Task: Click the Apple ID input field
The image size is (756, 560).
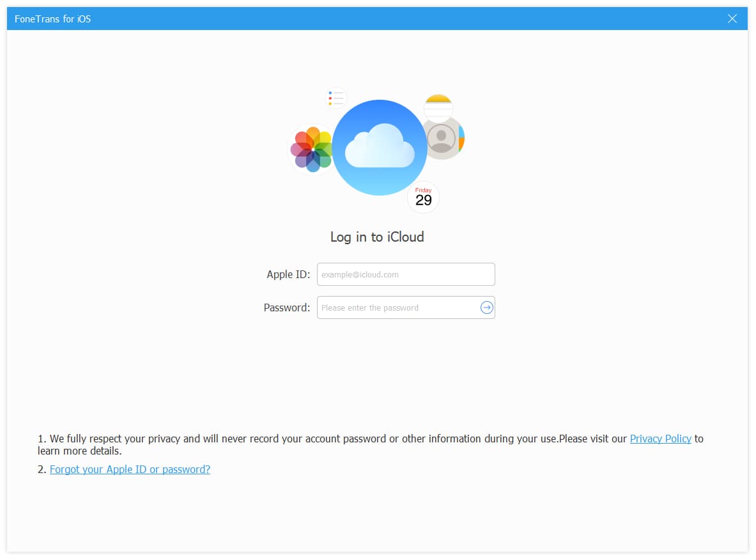Action: [x=406, y=274]
